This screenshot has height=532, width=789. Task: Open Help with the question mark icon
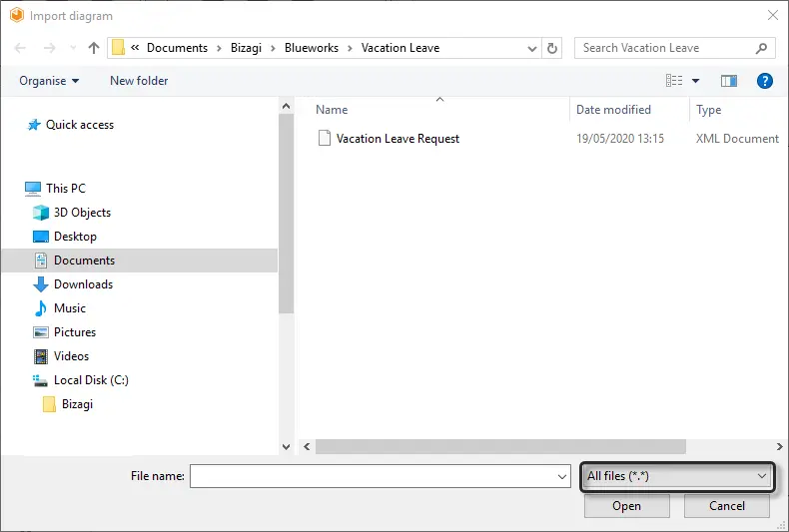765,81
